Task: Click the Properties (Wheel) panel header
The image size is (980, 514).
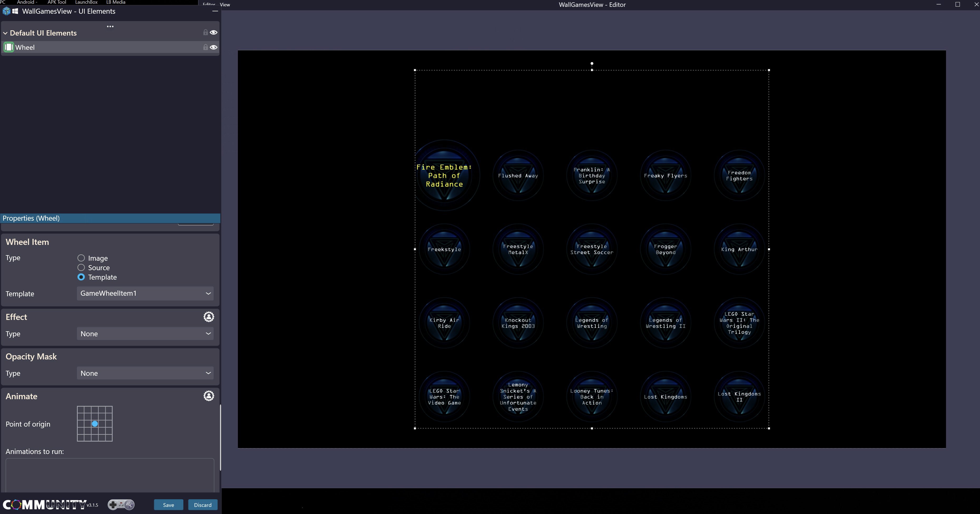Action: [x=110, y=218]
